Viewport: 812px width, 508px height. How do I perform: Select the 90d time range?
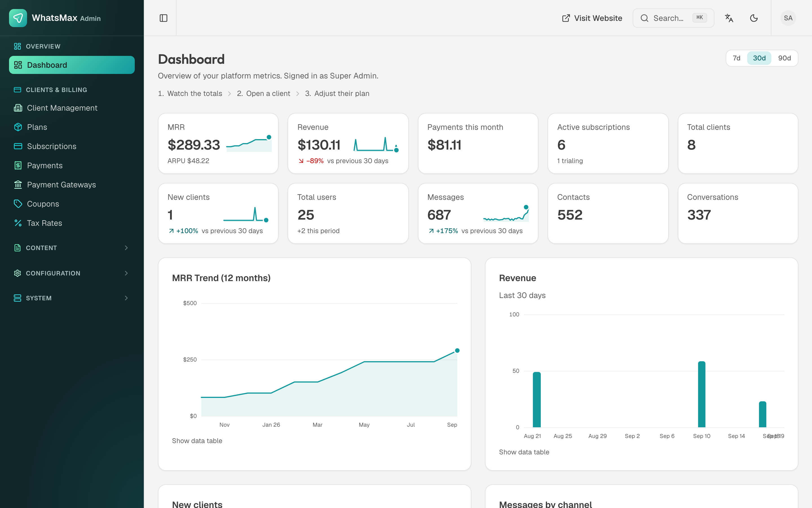(x=784, y=58)
